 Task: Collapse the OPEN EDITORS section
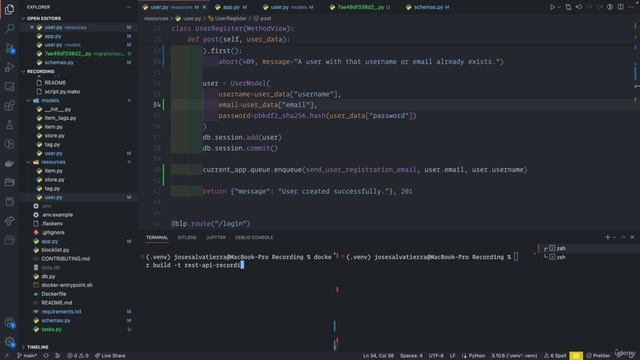(x=44, y=18)
